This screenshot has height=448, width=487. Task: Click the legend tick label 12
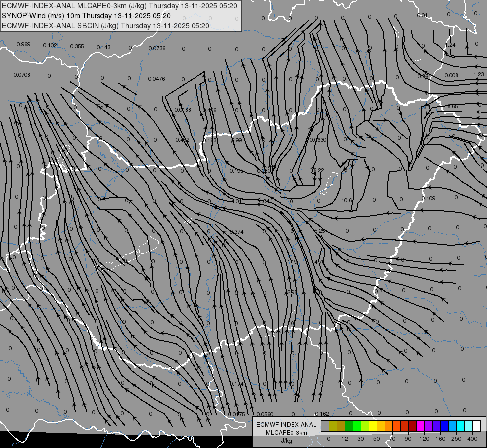point(344,439)
